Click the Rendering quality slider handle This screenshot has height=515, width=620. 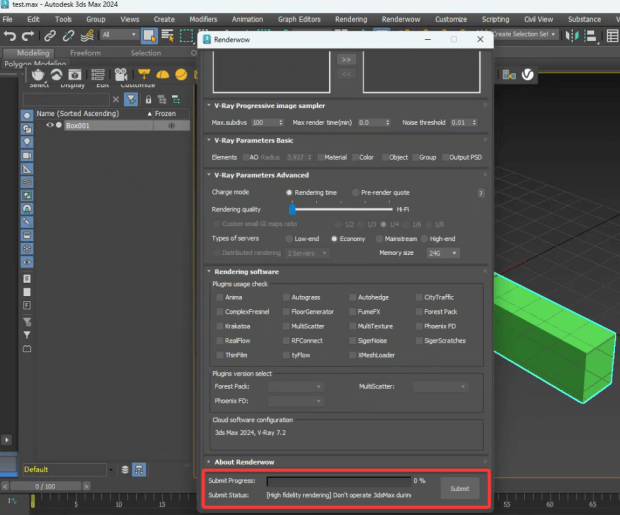pyautogui.click(x=292, y=209)
